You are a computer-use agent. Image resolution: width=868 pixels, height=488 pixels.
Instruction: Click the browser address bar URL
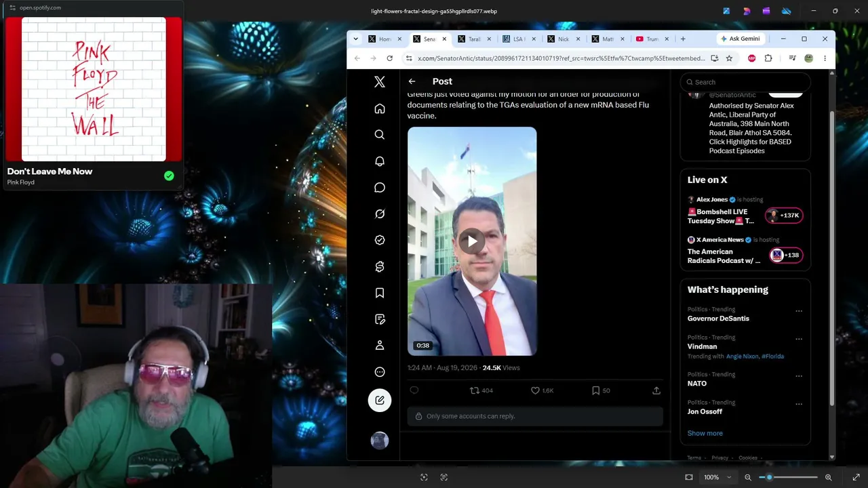(x=561, y=58)
